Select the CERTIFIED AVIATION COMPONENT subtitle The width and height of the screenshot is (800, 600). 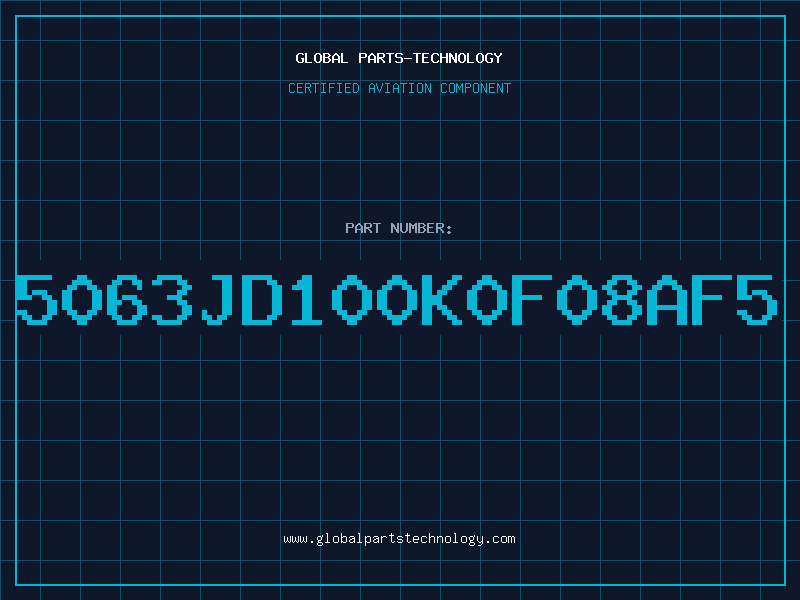click(x=399, y=88)
